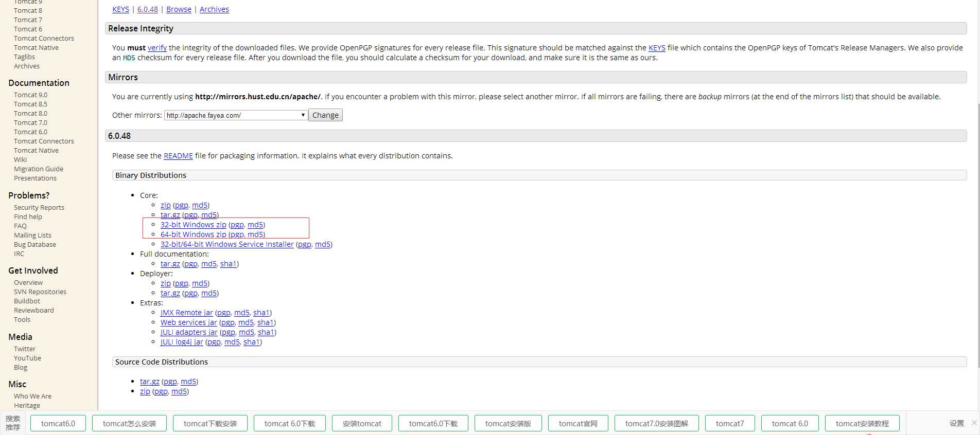980x435 pixels.
Task: Open sha1 for Full documentation tar.gz
Action: coord(228,264)
